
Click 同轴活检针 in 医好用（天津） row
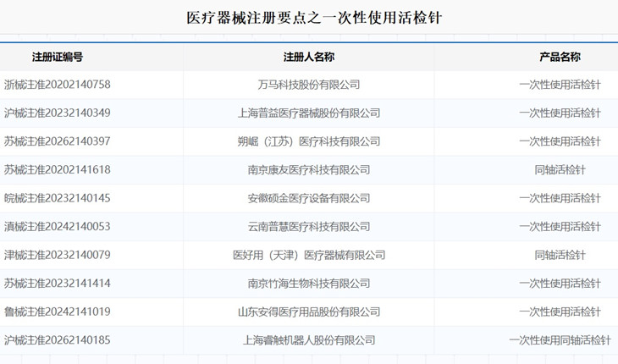point(560,255)
